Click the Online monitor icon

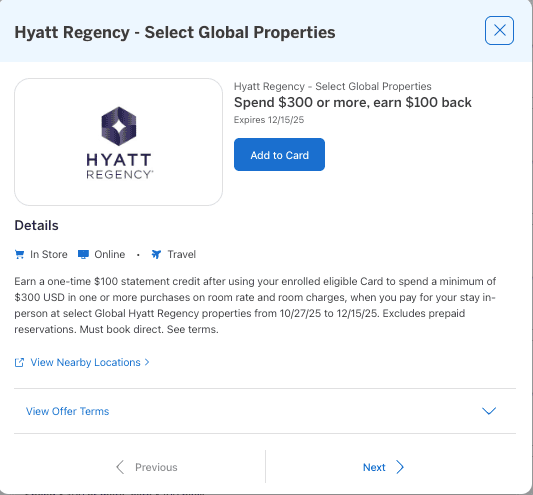pos(83,254)
